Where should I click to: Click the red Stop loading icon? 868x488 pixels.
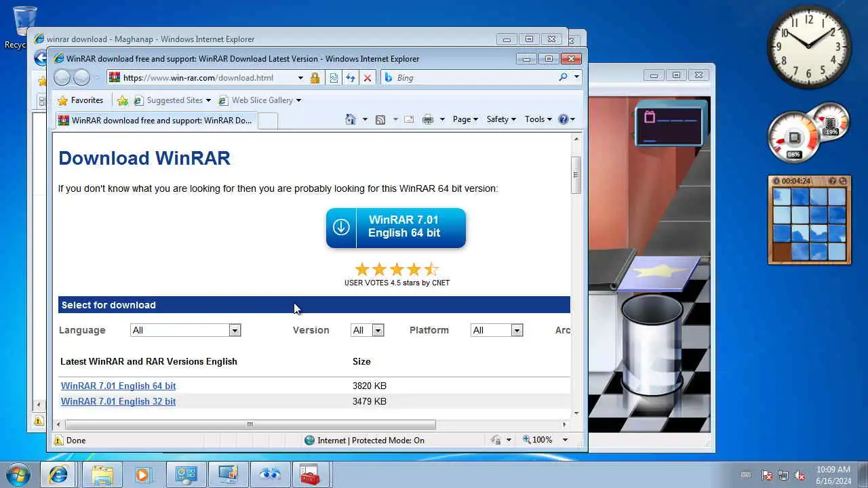(368, 78)
